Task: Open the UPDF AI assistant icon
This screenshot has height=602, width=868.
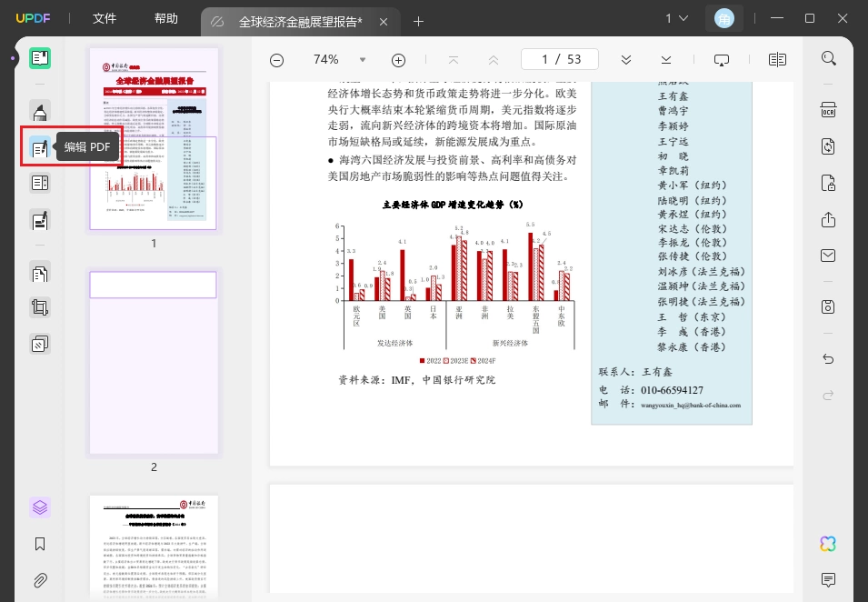Action: point(828,544)
